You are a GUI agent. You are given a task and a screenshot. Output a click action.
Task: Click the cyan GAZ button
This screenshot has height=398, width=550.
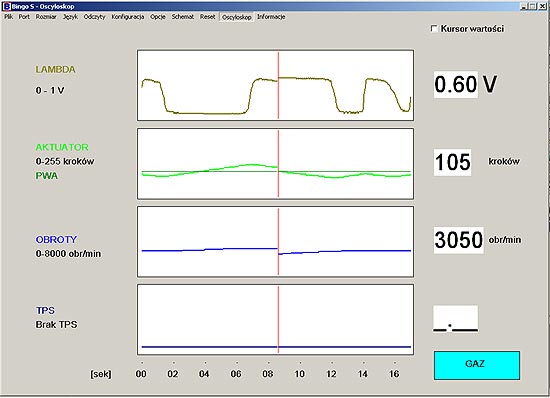[477, 365]
